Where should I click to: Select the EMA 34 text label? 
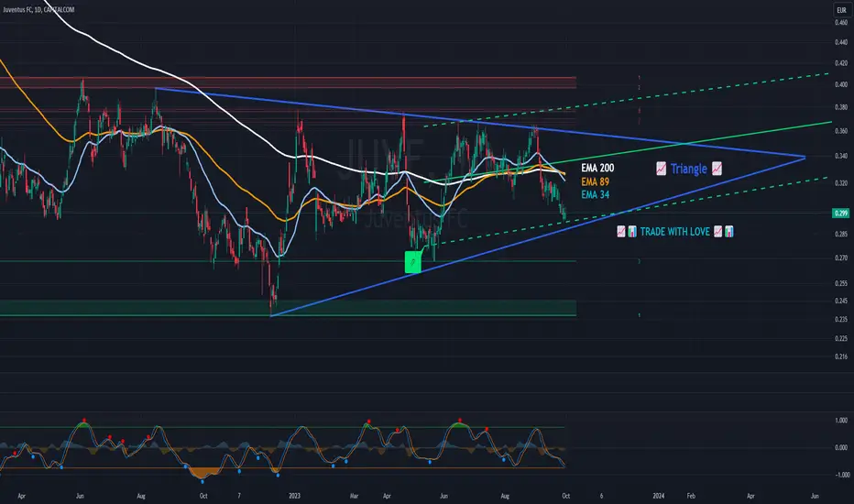point(595,195)
